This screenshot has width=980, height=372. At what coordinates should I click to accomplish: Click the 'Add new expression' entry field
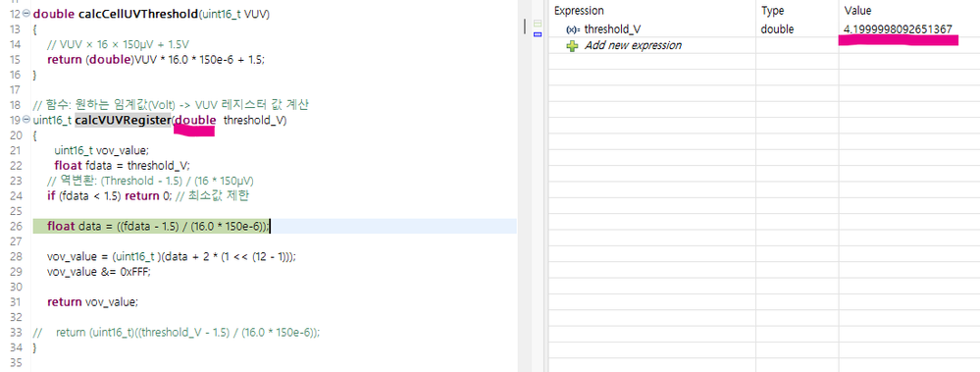(633, 45)
